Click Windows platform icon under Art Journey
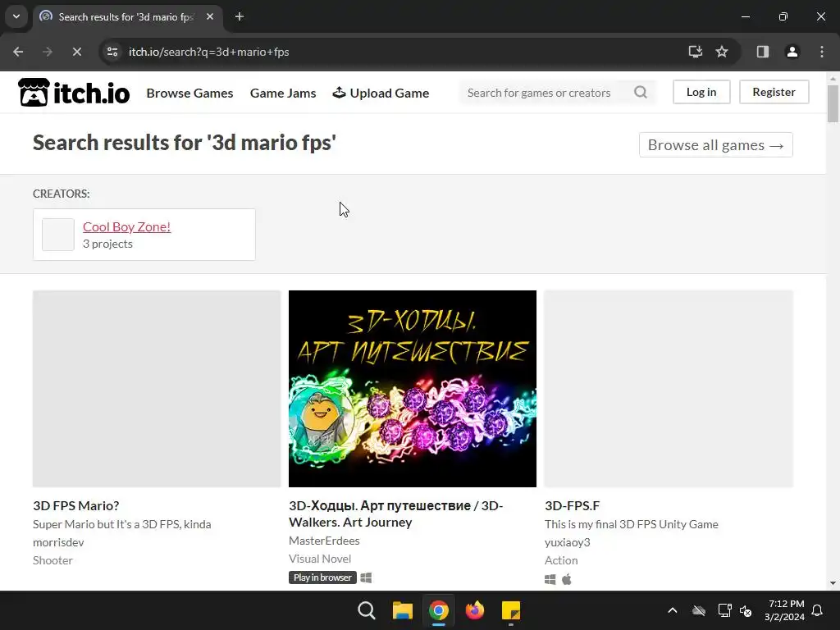The width and height of the screenshot is (840, 630). [367, 577]
